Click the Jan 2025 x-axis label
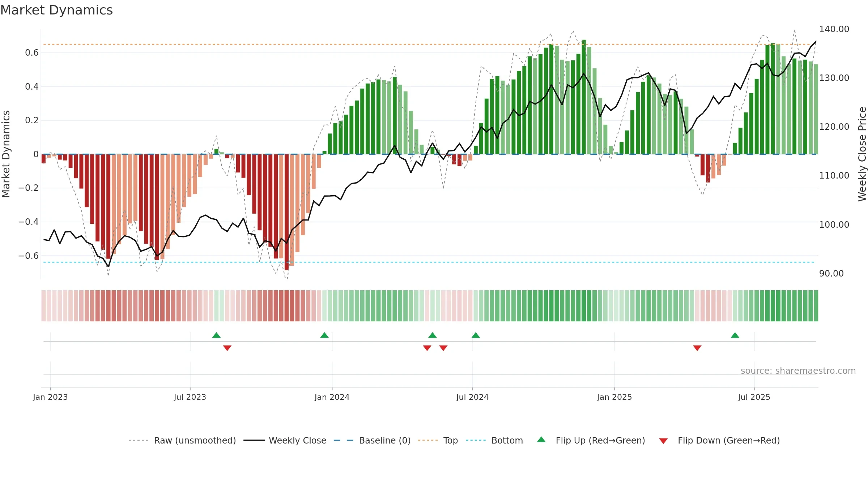Screen dimensions: 868x488 point(614,397)
